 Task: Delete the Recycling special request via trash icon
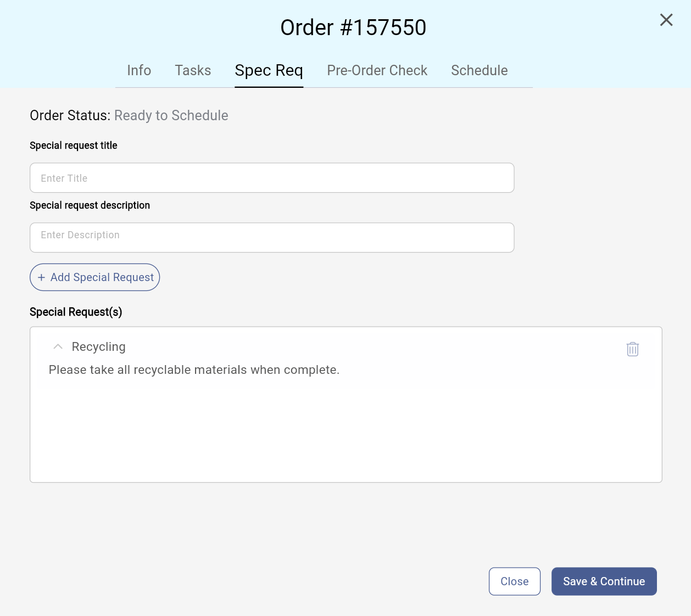[633, 349]
